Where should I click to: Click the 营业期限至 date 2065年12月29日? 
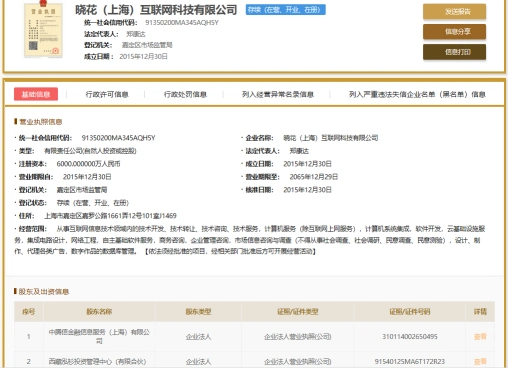(x=314, y=177)
